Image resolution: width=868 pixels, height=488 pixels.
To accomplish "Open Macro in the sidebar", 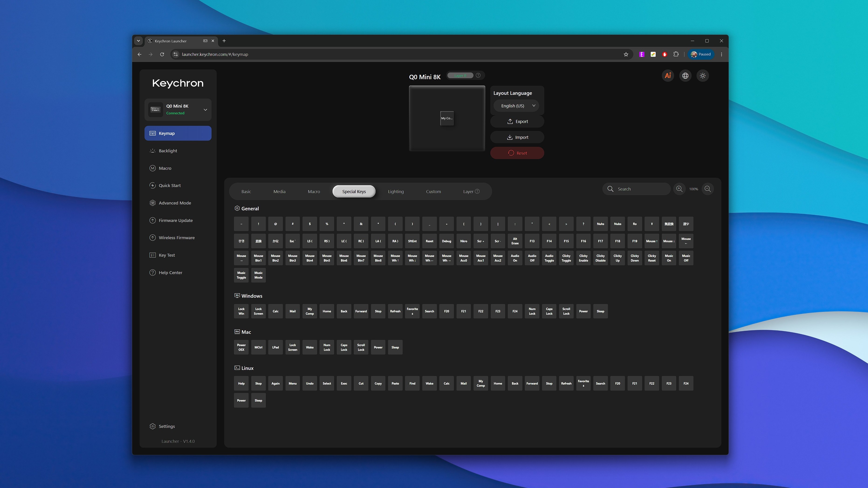I will pyautogui.click(x=178, y=168).
